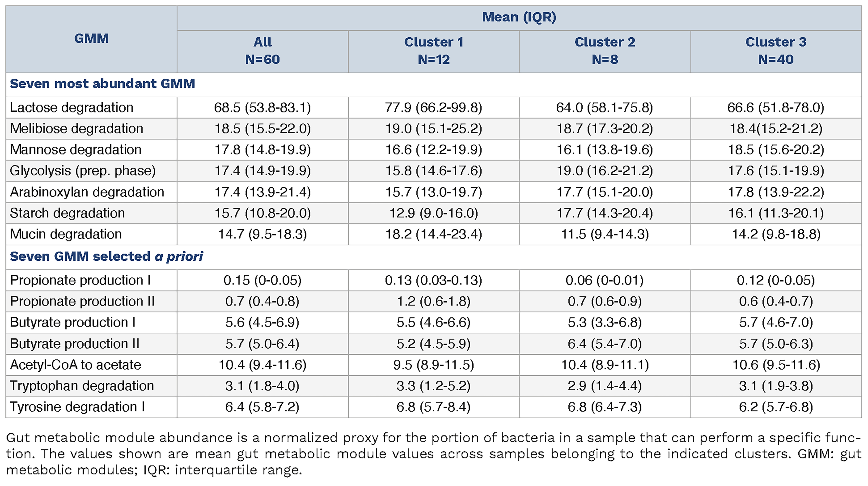This screenshot has height=486, width=868.
Task: Click the 6.2 (5.7-6.8) cell
Action: [x=776, y=407]
